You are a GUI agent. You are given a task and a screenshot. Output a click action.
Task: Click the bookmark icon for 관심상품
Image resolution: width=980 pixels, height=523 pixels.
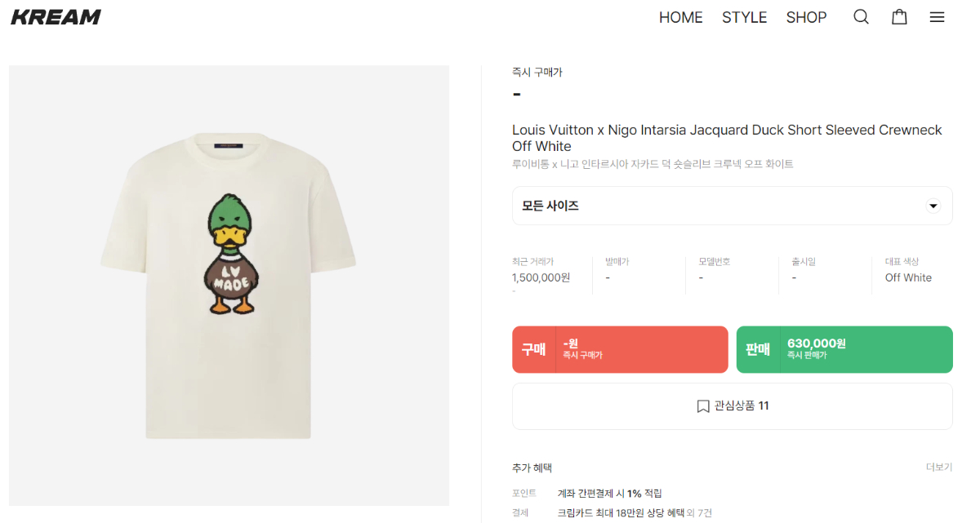(x=703, y=406)
